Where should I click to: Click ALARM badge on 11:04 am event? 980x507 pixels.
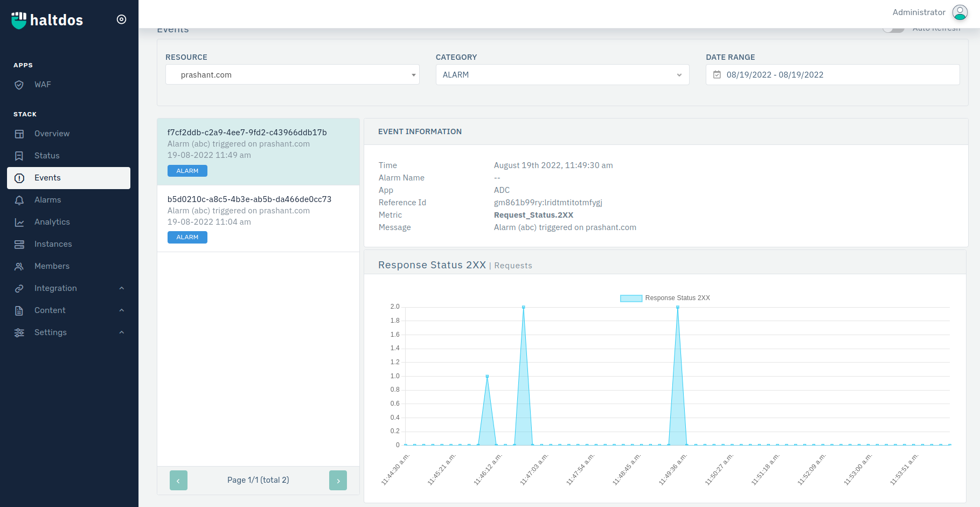click(187, 237)
